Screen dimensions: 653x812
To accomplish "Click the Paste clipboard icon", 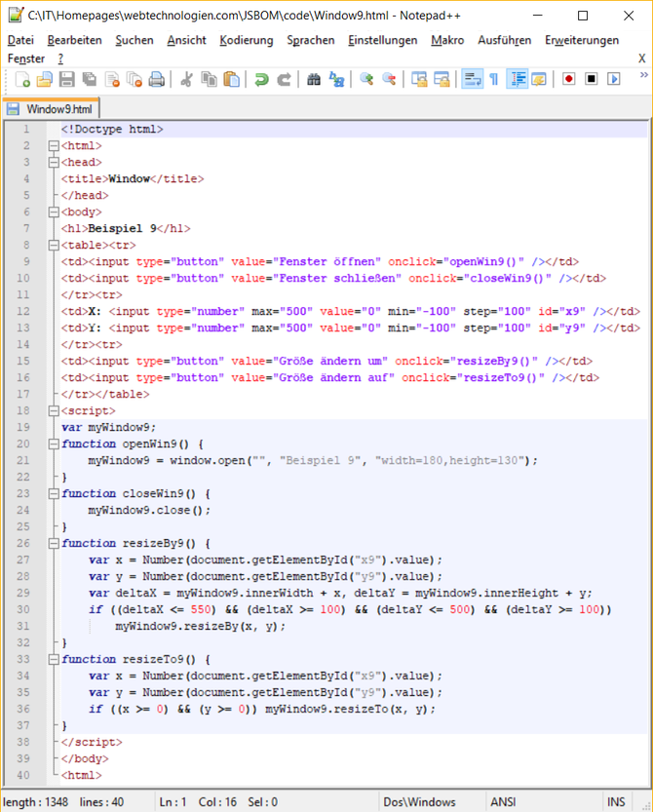I will 232,79.
